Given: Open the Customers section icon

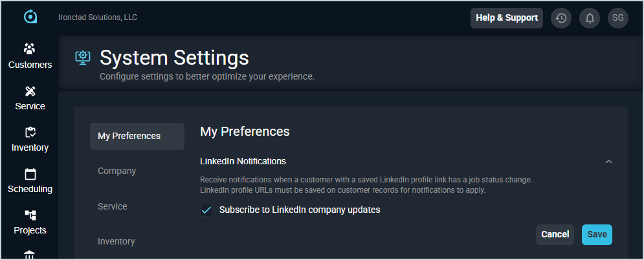Looking at the screenshot, I should click(x=30, y=49).
